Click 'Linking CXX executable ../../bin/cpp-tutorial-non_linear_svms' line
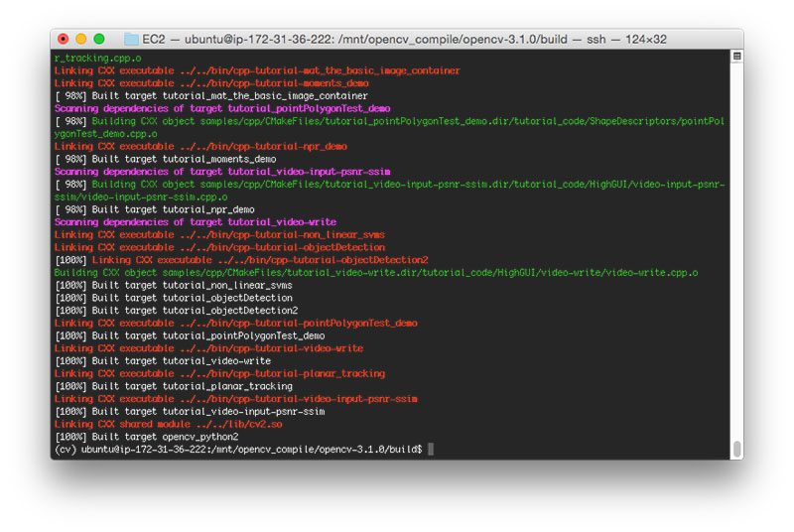The image size is (794, 532). point(219,234)
